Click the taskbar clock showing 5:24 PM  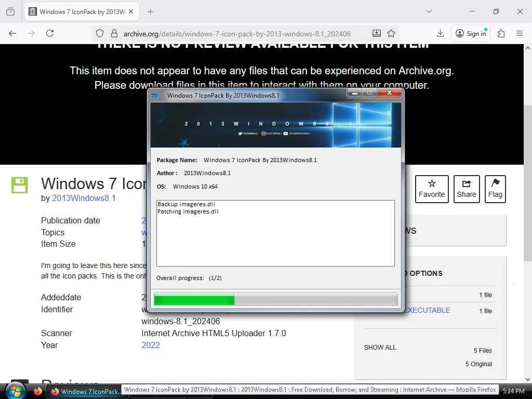[x=514, y=391]
